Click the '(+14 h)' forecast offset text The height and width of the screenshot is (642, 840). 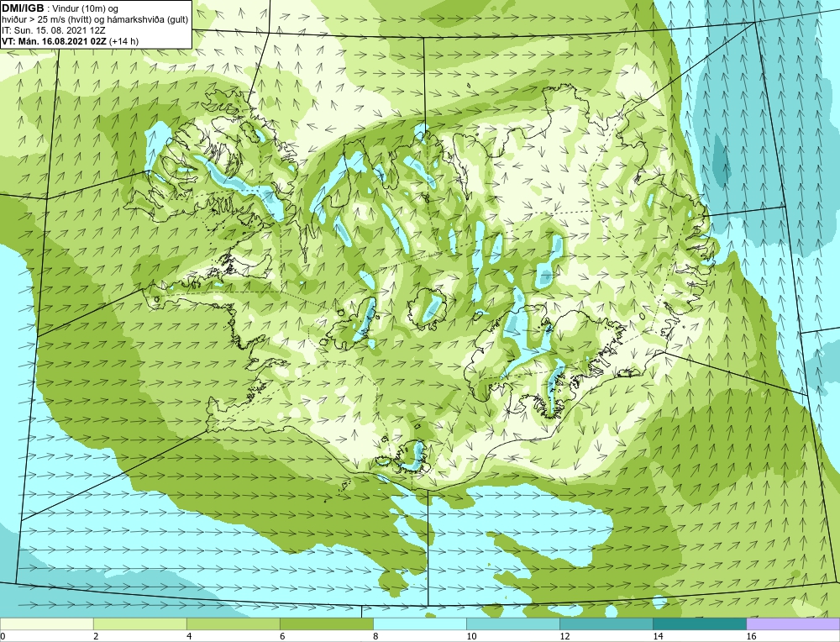pyautogui.click(x=123, y=41)
